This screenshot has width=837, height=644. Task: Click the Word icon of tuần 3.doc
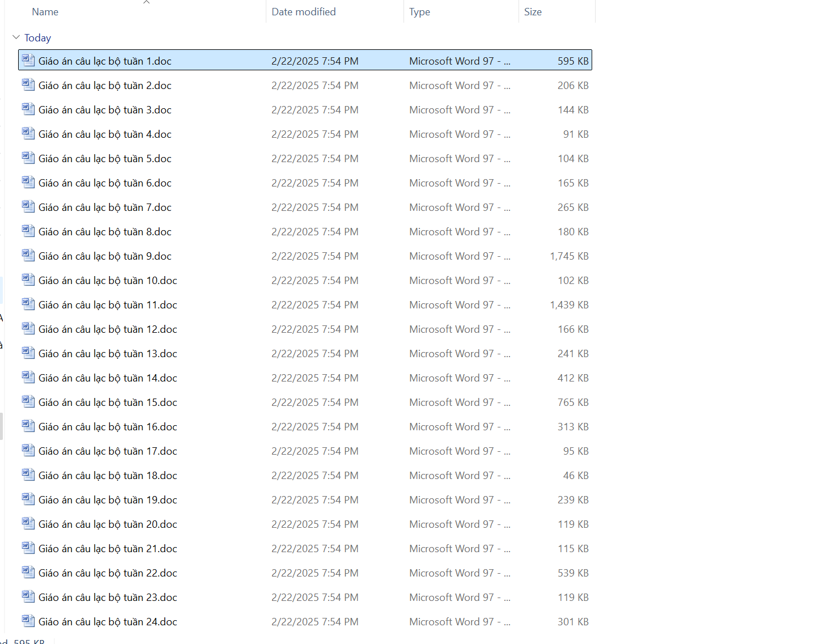[x=28, y=109]
